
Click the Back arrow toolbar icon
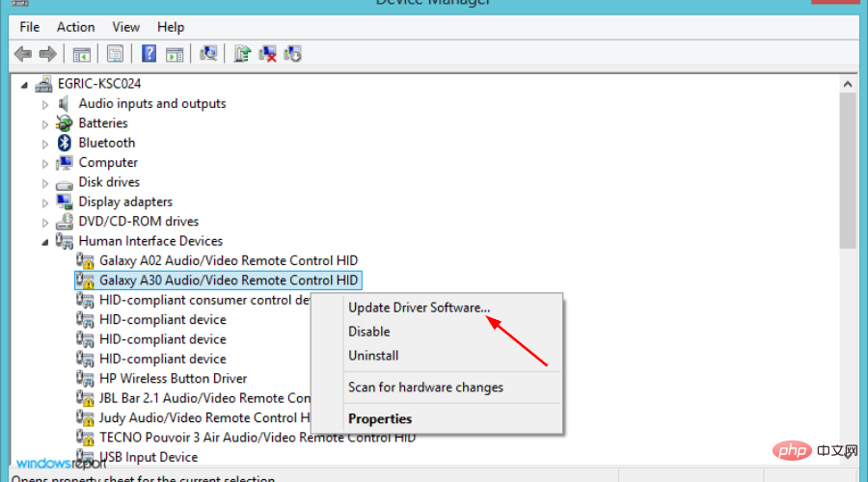click(x=23, y=54)
